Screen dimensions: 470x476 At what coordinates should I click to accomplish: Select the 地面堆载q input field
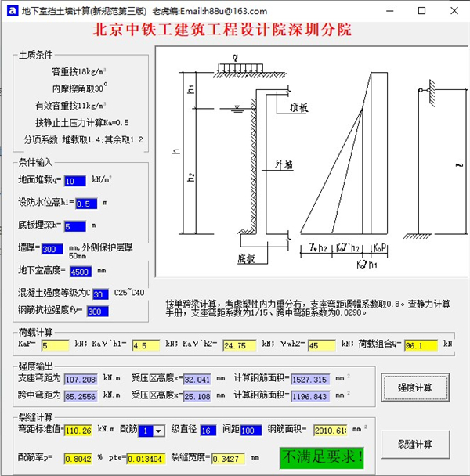[75, 181]
